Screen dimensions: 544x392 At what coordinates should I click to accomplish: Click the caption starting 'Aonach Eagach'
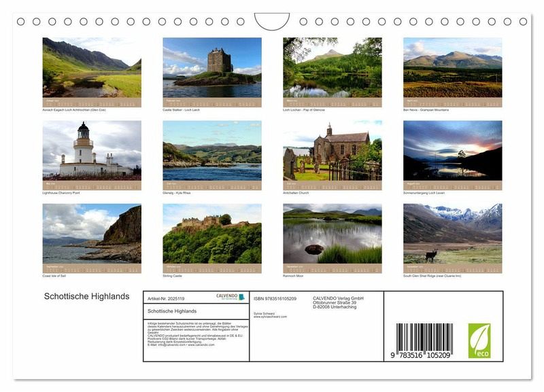coord(74,110)
